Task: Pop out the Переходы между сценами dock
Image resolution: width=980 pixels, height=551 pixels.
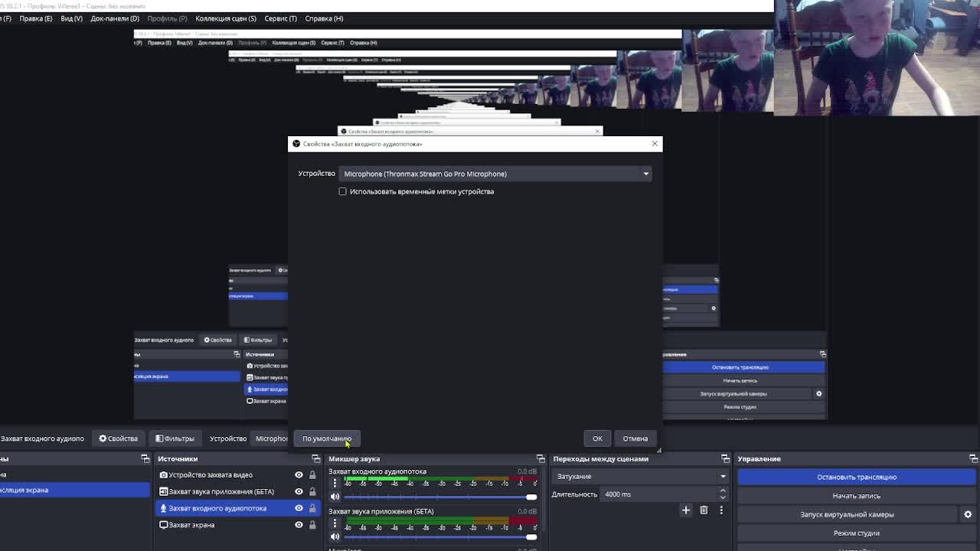Action: pos(725,459)
